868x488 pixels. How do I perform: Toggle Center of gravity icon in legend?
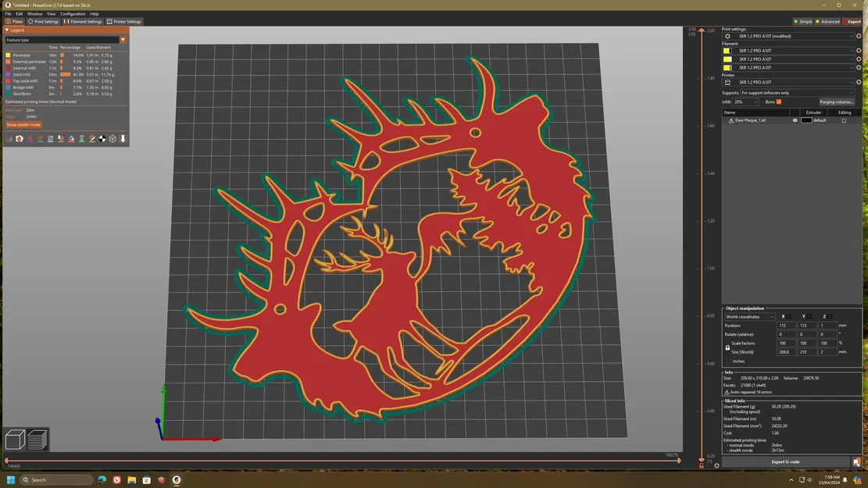[102, 139]
